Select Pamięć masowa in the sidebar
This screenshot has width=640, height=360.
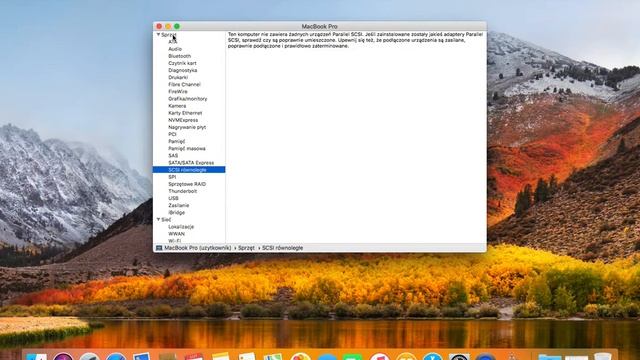187,149
